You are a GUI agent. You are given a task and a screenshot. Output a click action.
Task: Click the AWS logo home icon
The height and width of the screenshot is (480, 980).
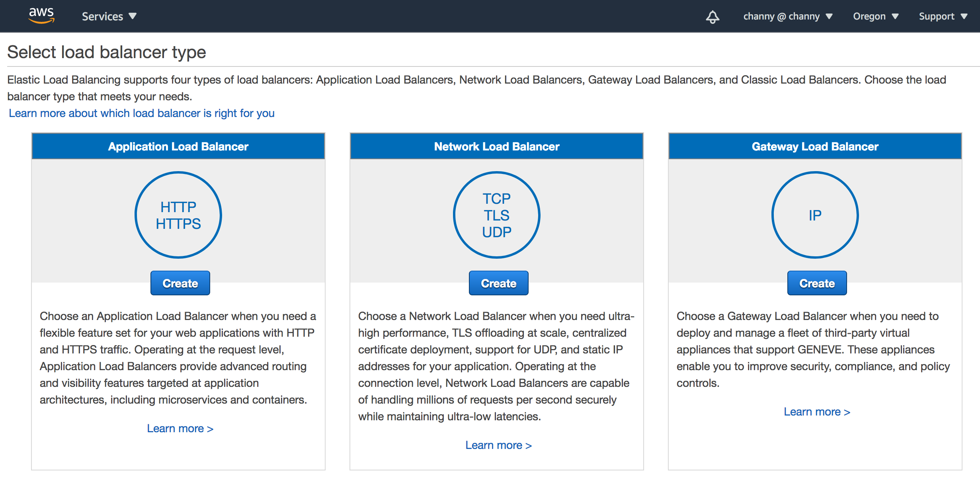(41, 16)
